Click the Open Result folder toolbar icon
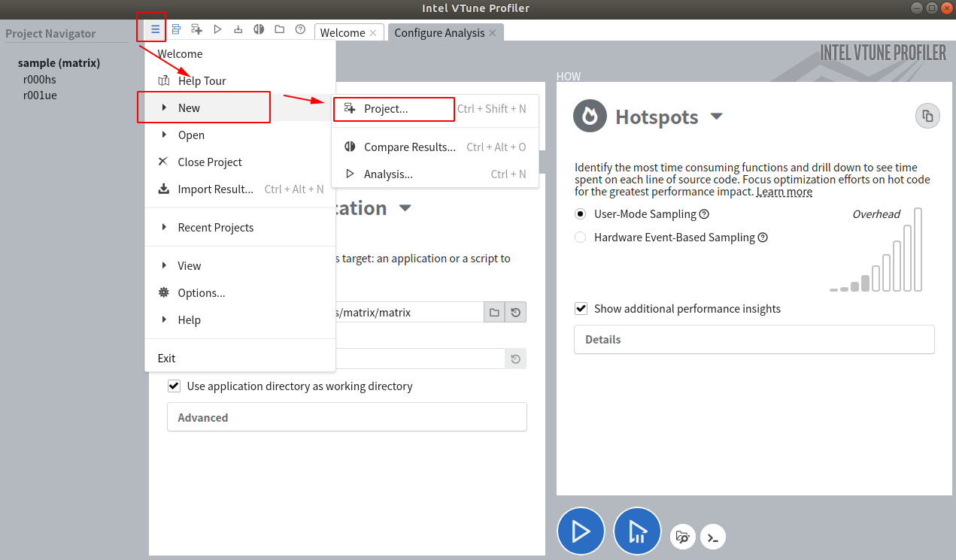 pos(280,29)
